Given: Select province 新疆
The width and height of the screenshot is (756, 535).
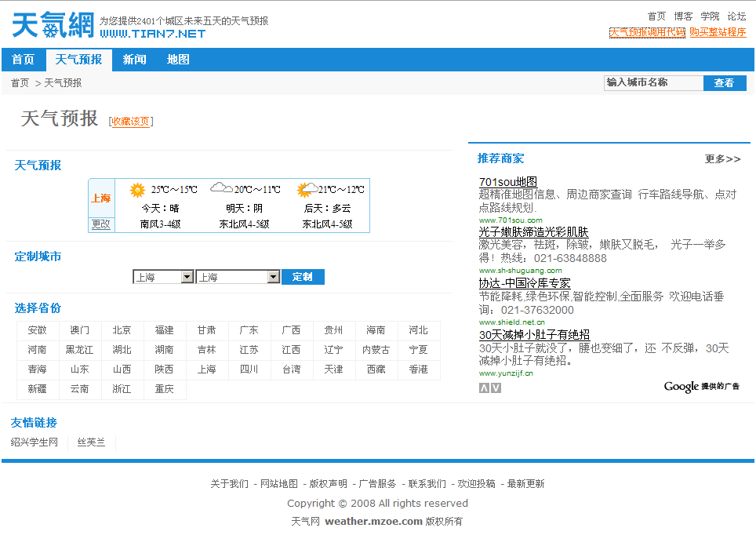Looking at the screenshot, I should pos(37,389).
